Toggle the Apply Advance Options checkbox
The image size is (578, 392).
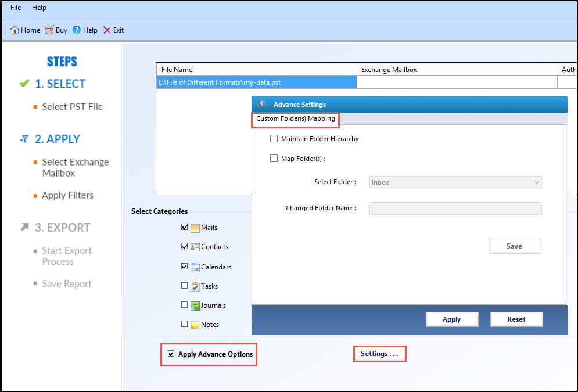pos(171,354)
